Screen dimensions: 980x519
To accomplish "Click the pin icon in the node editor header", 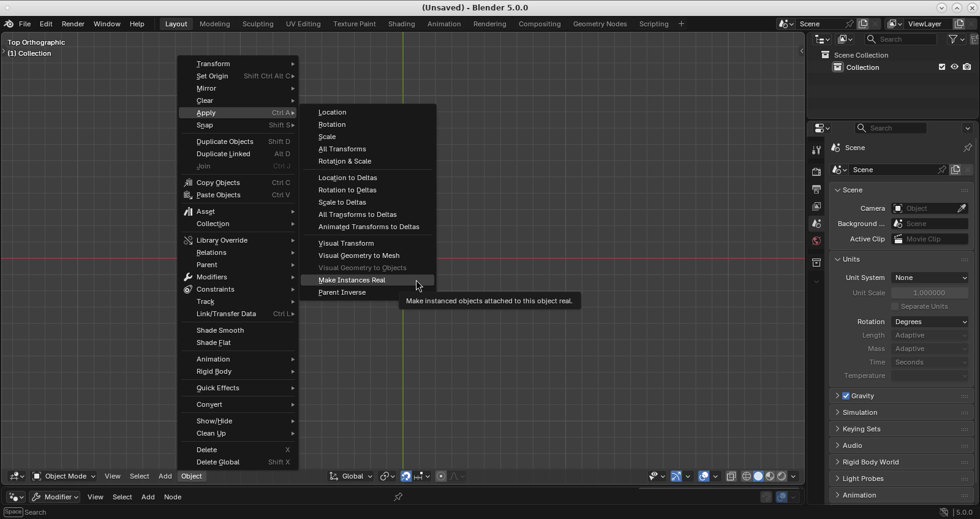I will coord(398,497).
